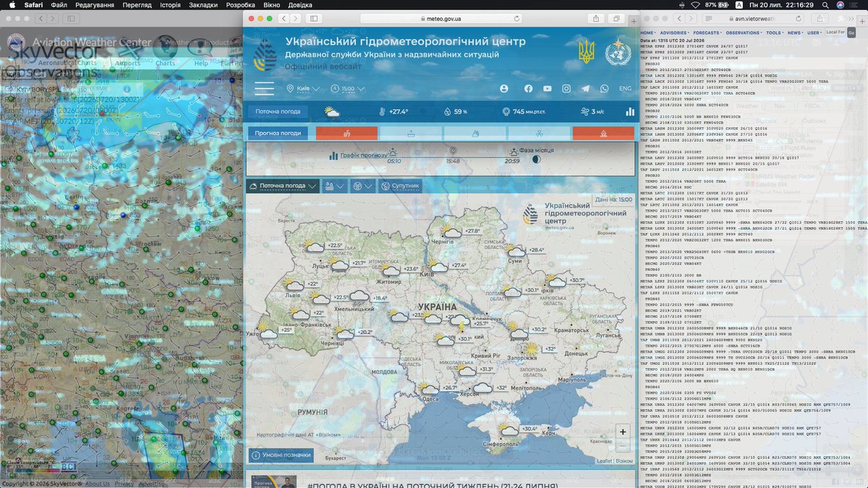868x488 pixels.
Task: Click the battery status in the menu bar
Action: 715,5
